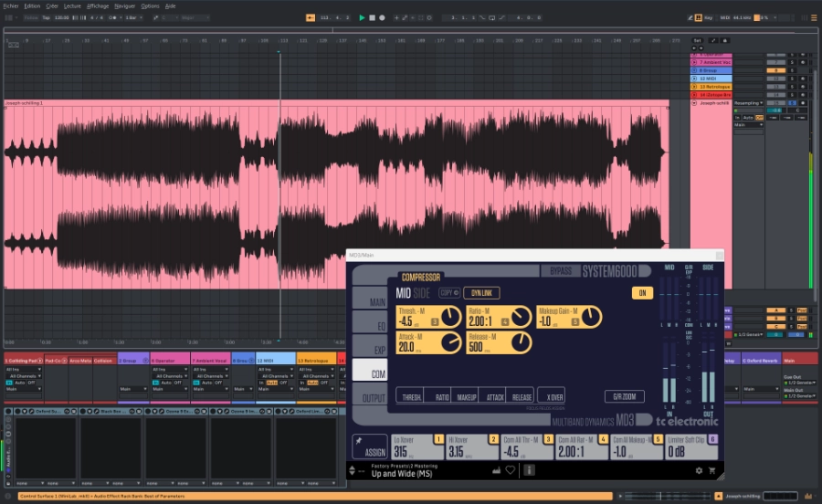Open the Créer menu
The width and height of the screenshot is (822, 504).
tap(52, 5)
